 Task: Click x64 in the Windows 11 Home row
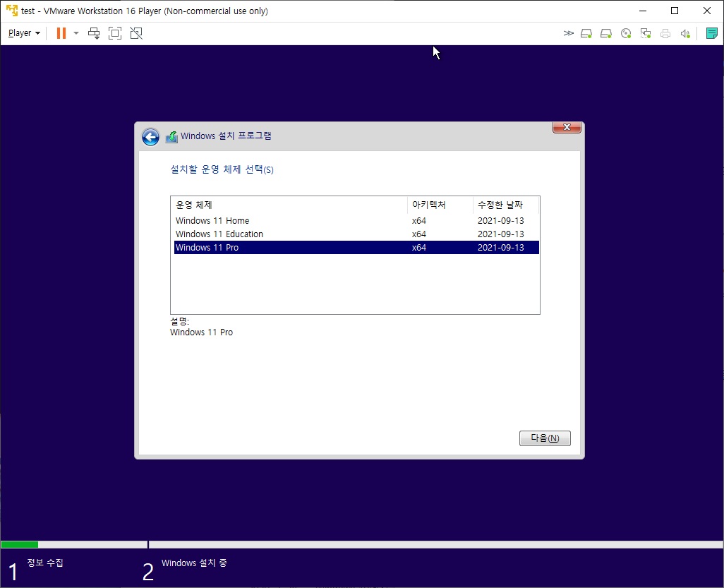418,221
